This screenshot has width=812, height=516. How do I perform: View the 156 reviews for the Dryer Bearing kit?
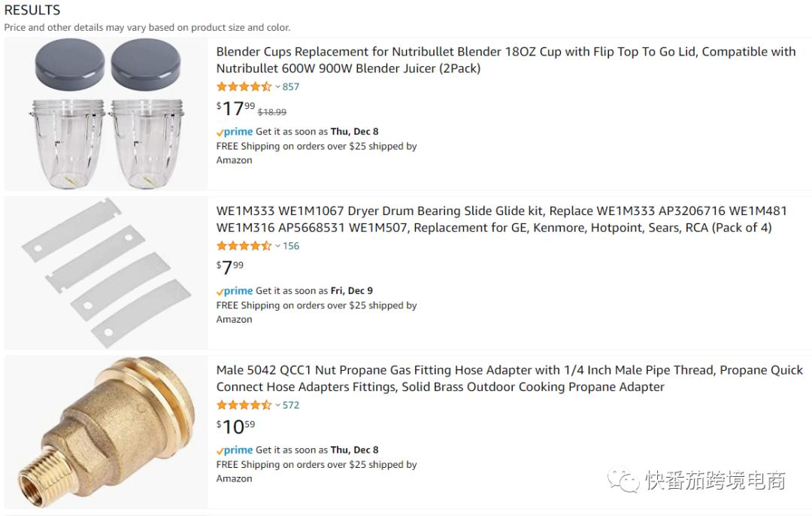(x=291, y=246)
